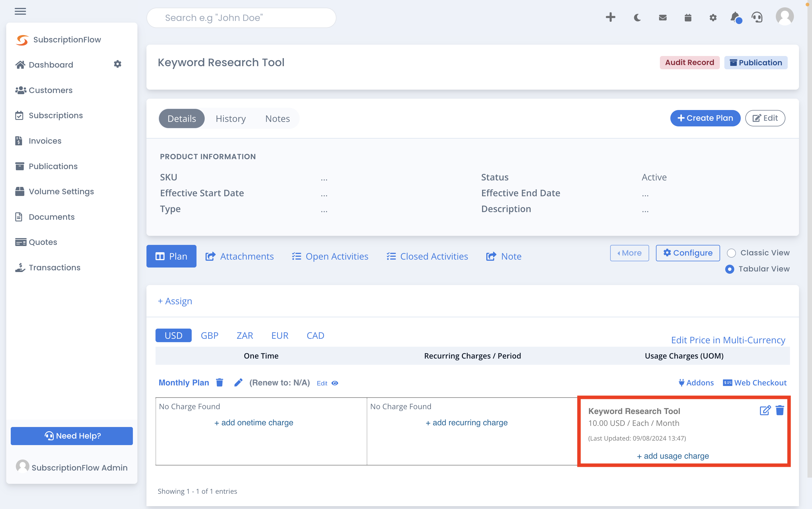The height and width of the screenshot is (509, 812).
Task: Select the Plan tab
Action: coord(171,256)
